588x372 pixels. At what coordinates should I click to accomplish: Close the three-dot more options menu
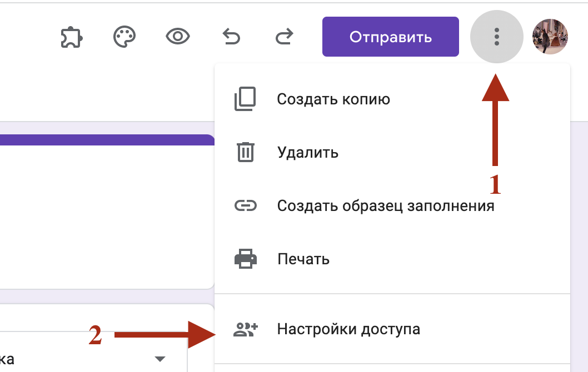[x=496, y=37]
